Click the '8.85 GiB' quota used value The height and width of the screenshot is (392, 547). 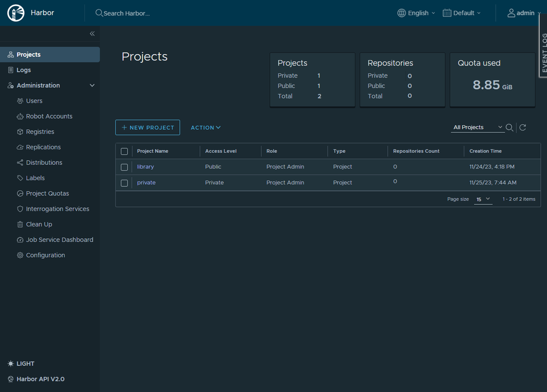pyautogui.click(x=492, y=85)
